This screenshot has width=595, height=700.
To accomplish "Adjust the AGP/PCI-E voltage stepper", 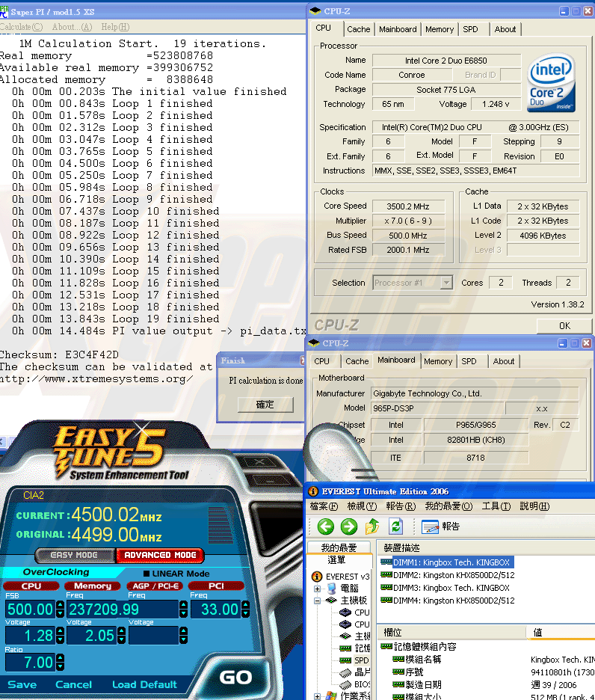I will [183, 636].
